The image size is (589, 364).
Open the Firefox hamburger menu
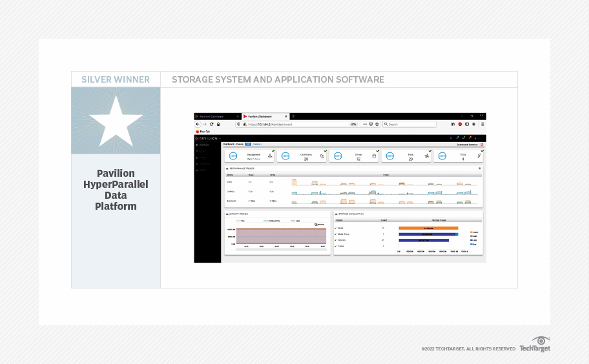point(482,124)
